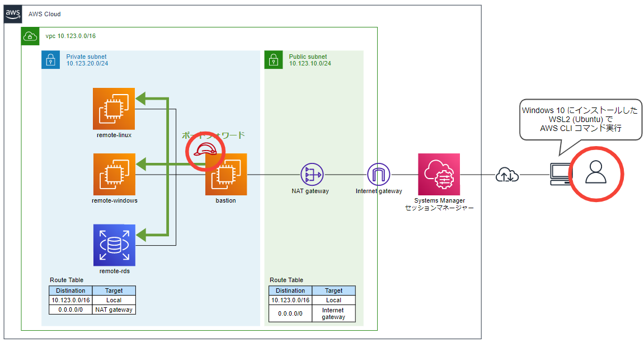Click the 'vpc 10.123.0.0/16' label

[x=70, y=36]
